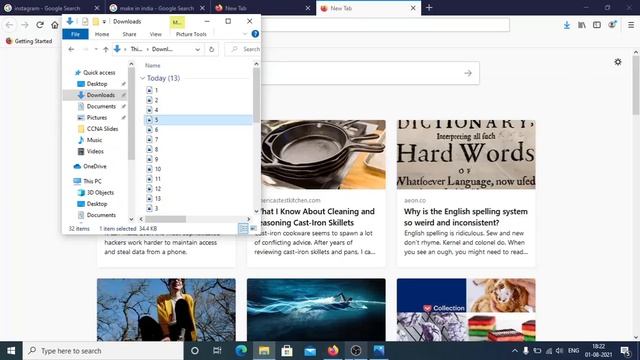Open Explorer Share tab
640x360 pixels.
point(129,34)
